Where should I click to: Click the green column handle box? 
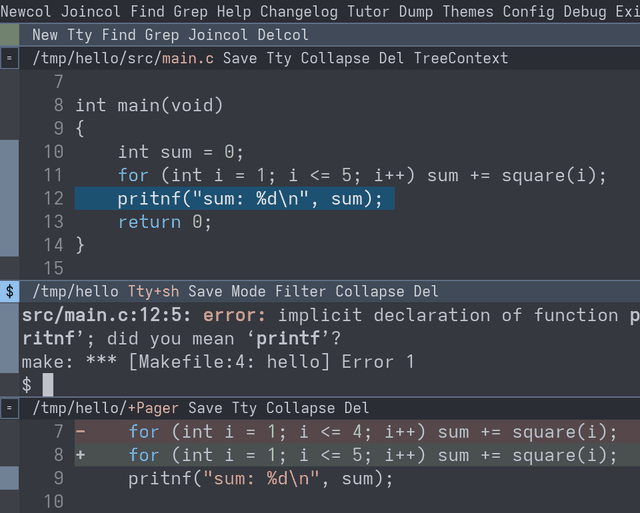pos(9,35)
